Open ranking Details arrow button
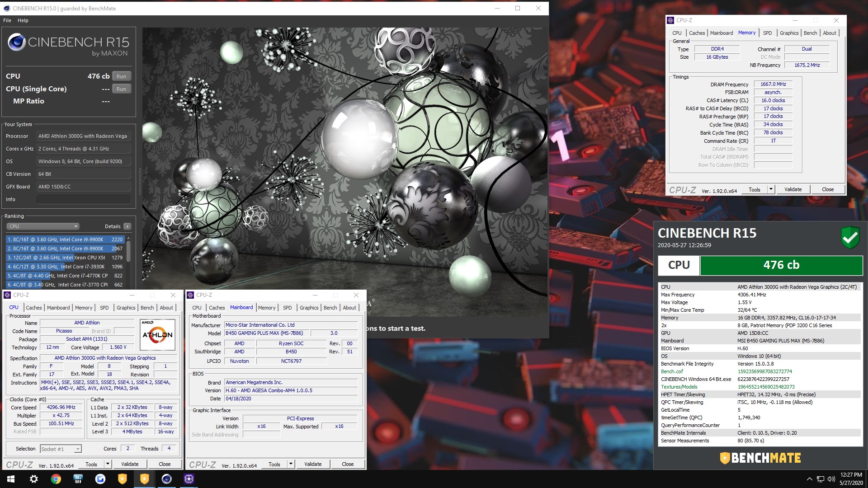 pyautogui.click(x=127, y=226)
